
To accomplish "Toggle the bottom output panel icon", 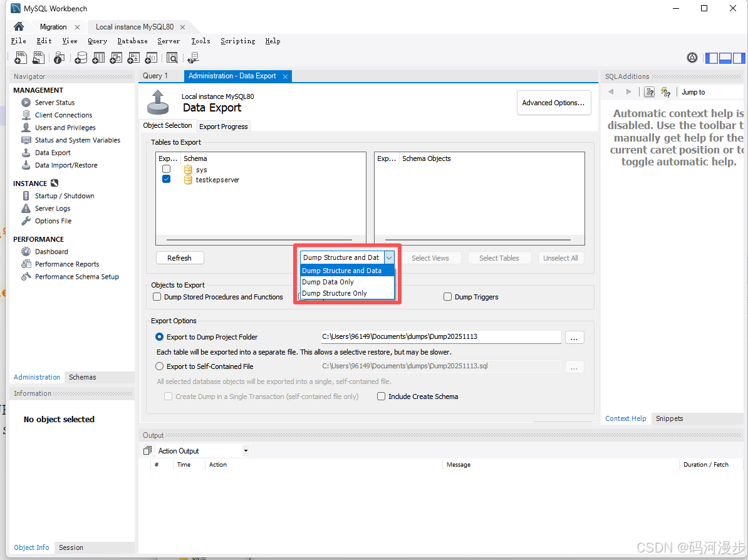I will 725,58.
